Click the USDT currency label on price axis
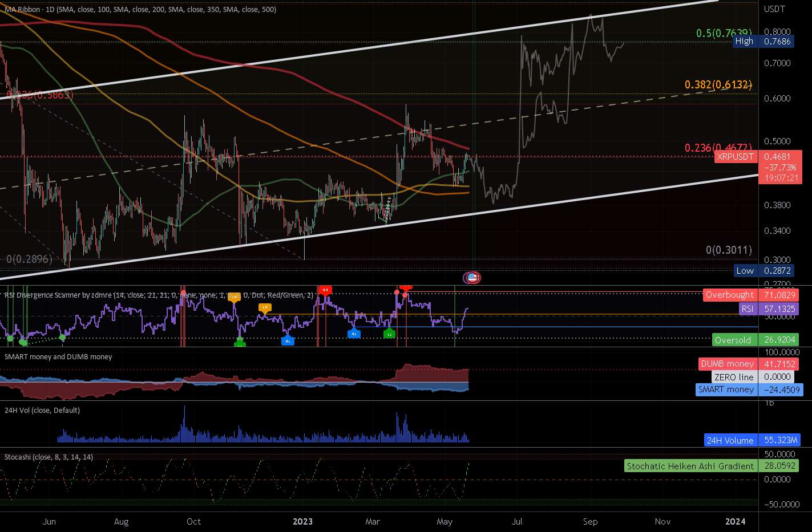The width and height of the screenshot is (812, 532). 774,9
